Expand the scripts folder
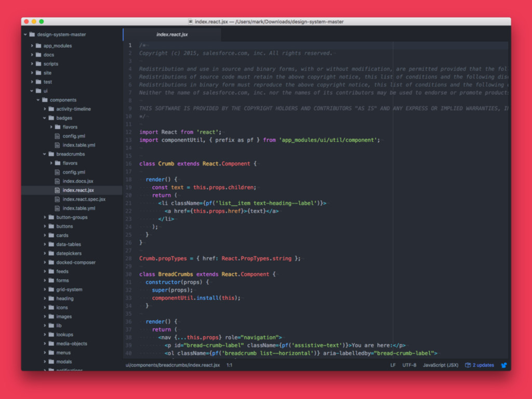532x399 pixels. [32, 64]
